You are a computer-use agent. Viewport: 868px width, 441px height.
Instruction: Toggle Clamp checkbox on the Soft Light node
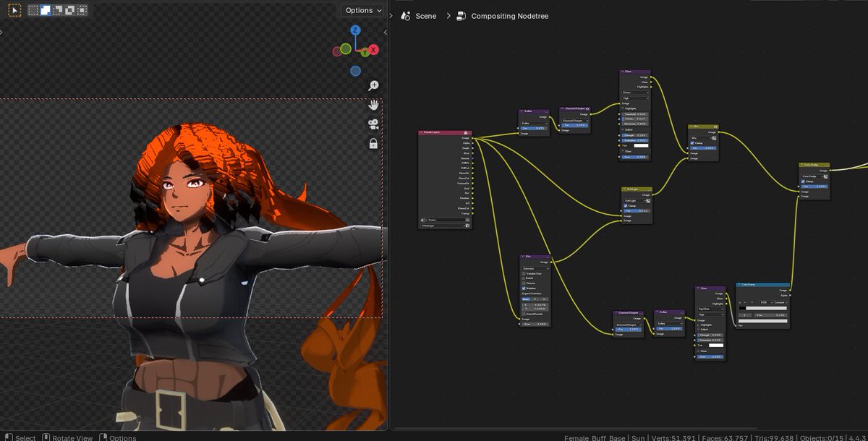click(624, 205)
